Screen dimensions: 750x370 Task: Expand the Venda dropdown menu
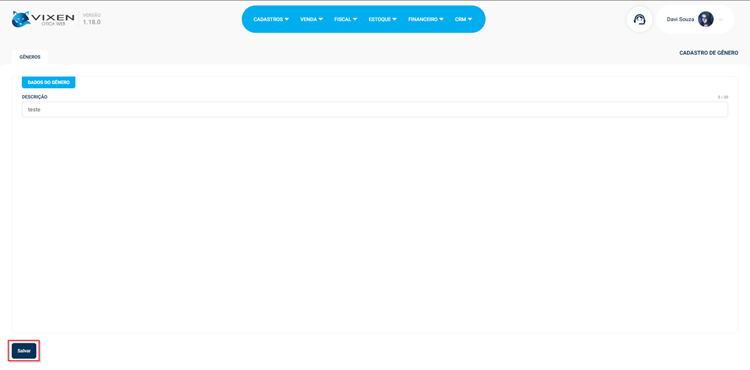coord(311,20)
